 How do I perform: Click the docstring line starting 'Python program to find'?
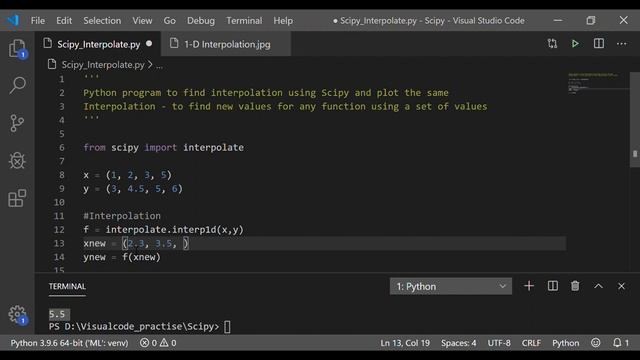[x=266, y=93]
